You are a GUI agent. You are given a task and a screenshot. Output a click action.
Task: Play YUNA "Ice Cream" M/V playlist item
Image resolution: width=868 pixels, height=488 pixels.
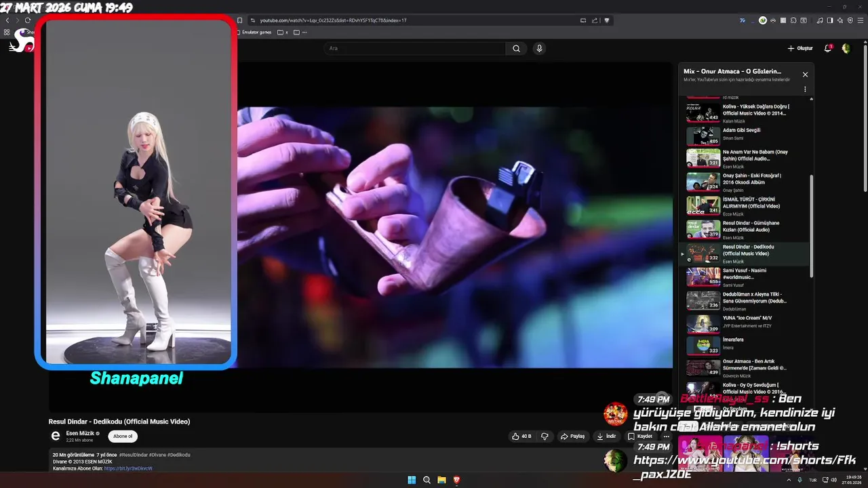[x=746, y=325]
